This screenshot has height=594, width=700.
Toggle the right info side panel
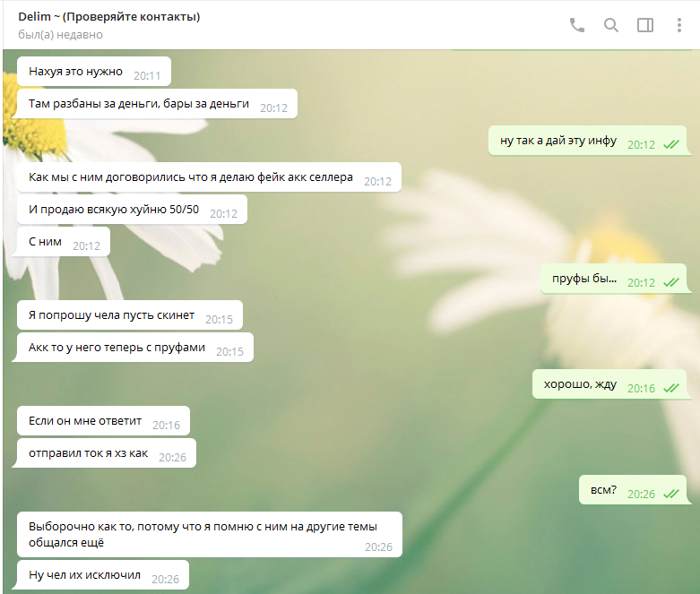click(x=645, y=25)
